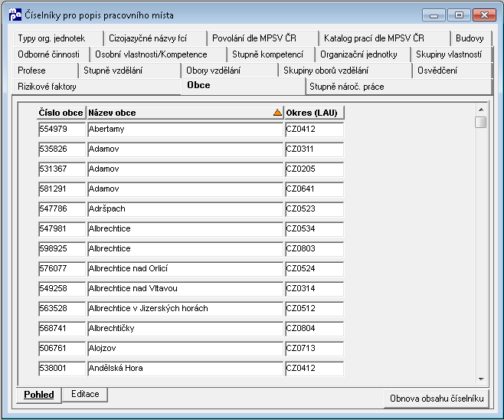Switch to Odborné činnosti tab
504x420 pixels.
click(x=51, y=54)
